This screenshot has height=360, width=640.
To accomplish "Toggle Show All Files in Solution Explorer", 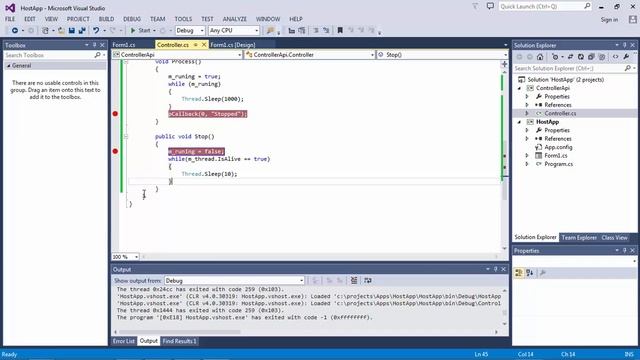I will coord(602,57).
